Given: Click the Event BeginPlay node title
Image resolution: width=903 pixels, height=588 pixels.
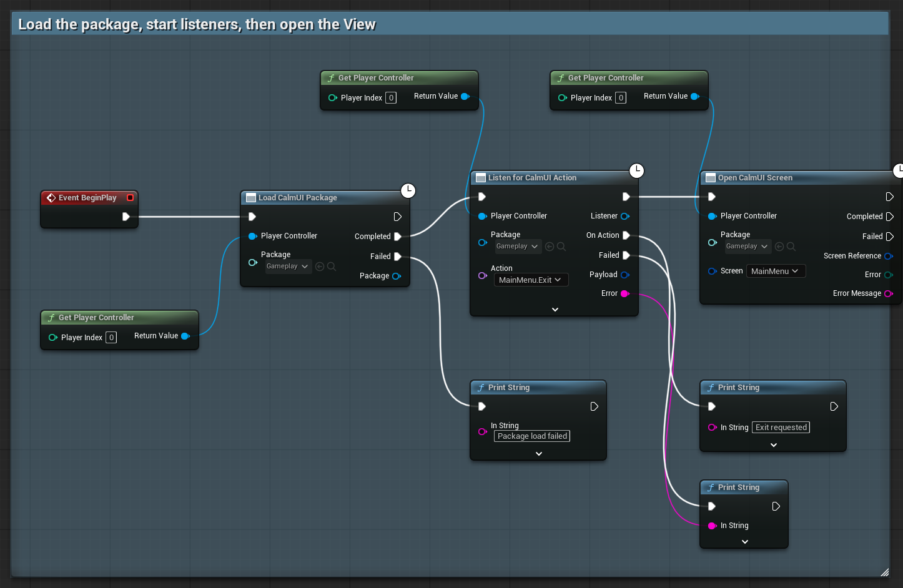Looking at the screenshot, I should (87, 198).
